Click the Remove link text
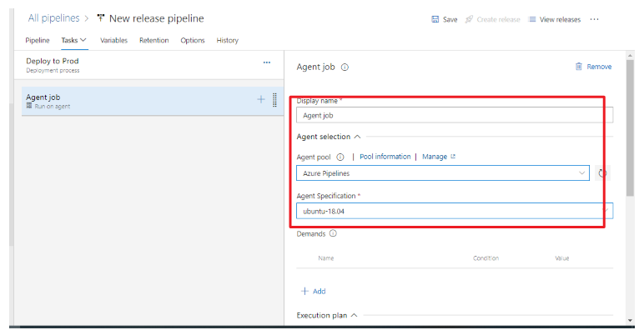 click(599, 67)
